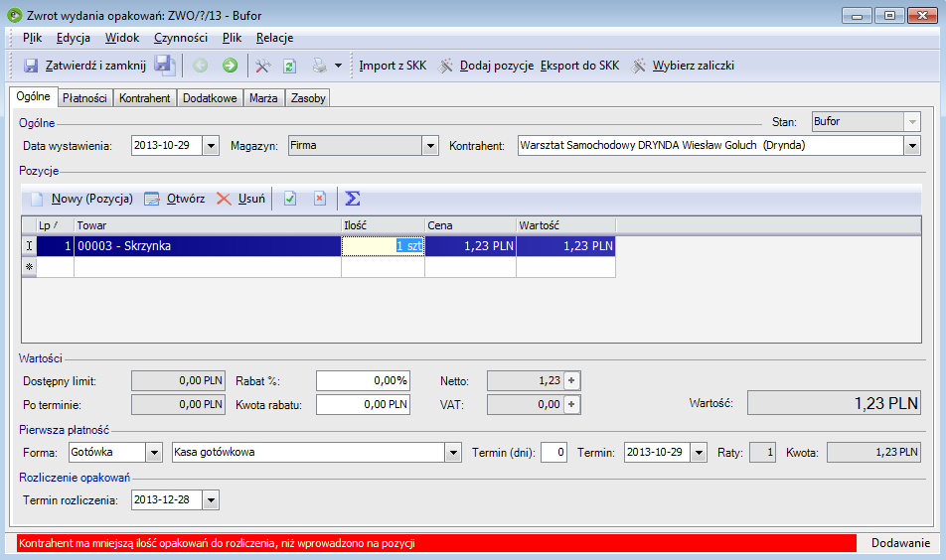Open the Relacje menu
The image size is (946, 560).
pyautogui.click(x=274, y=38)
